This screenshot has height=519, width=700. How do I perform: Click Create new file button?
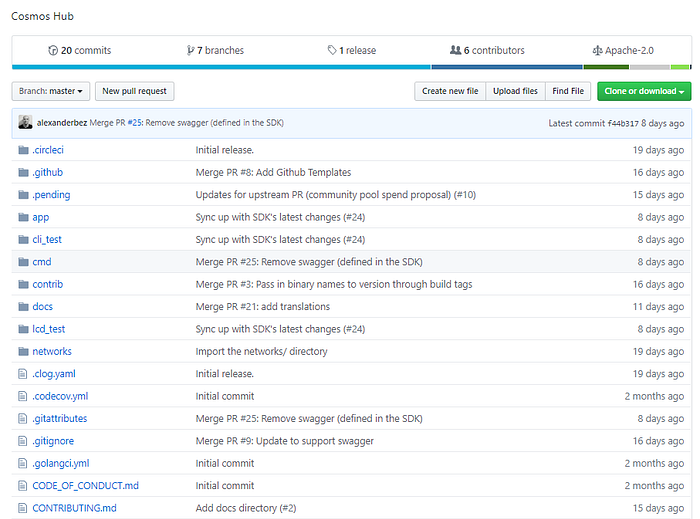(450, 91)
